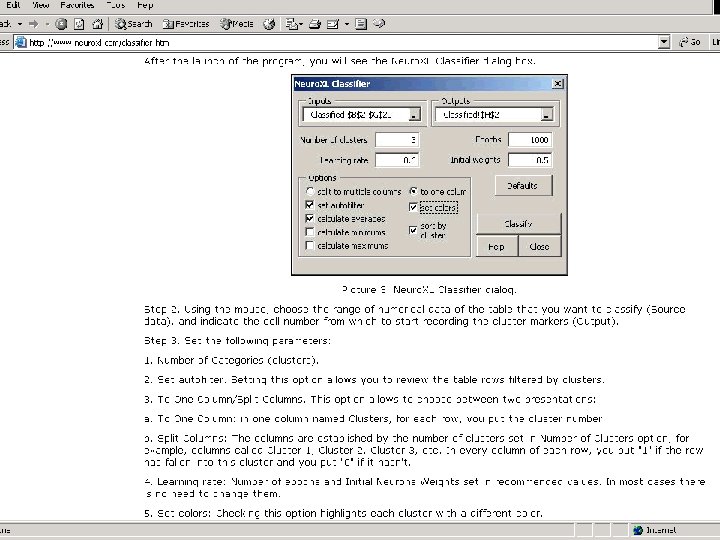Viewport: 720px width, 540px height.
Task: Enable calculate minimums checkbox
Action: tap(310, 232)
